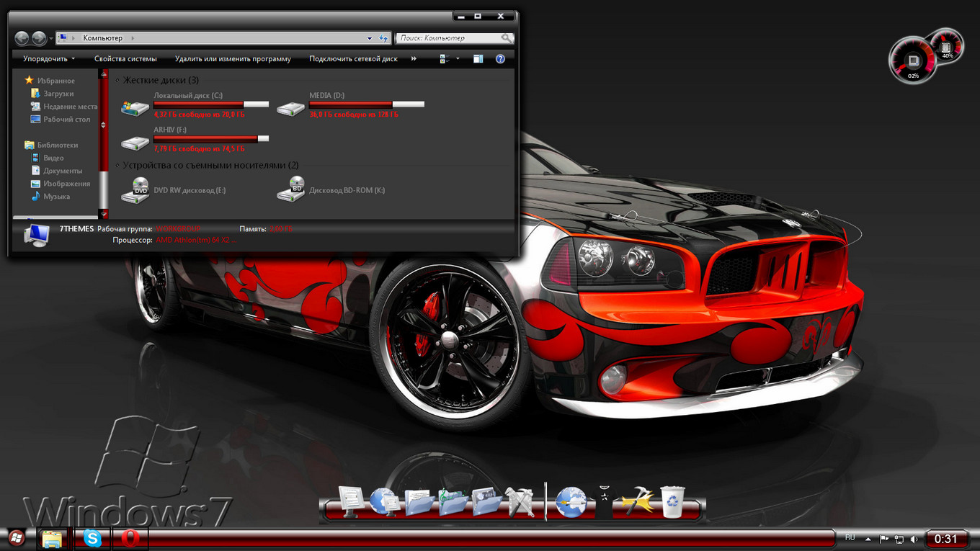This screenshot has height=551, width=980.
Task: Change the view with the view icon
Action: pyautogui.click(x=445, y=59)
